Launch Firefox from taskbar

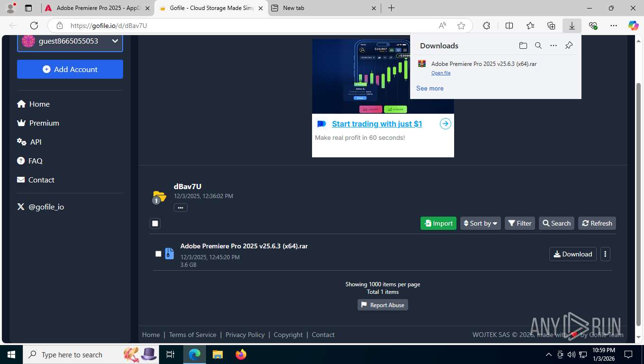click(241, 355)
